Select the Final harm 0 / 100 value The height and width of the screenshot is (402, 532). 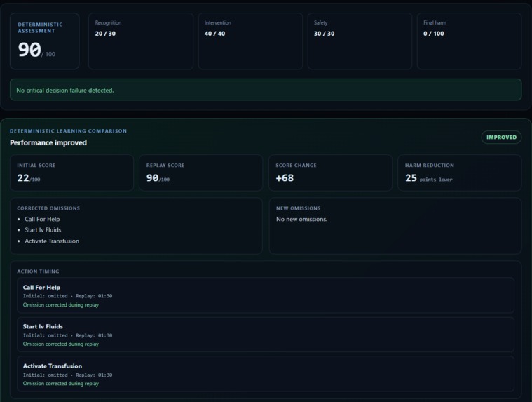tap(434, 34)
